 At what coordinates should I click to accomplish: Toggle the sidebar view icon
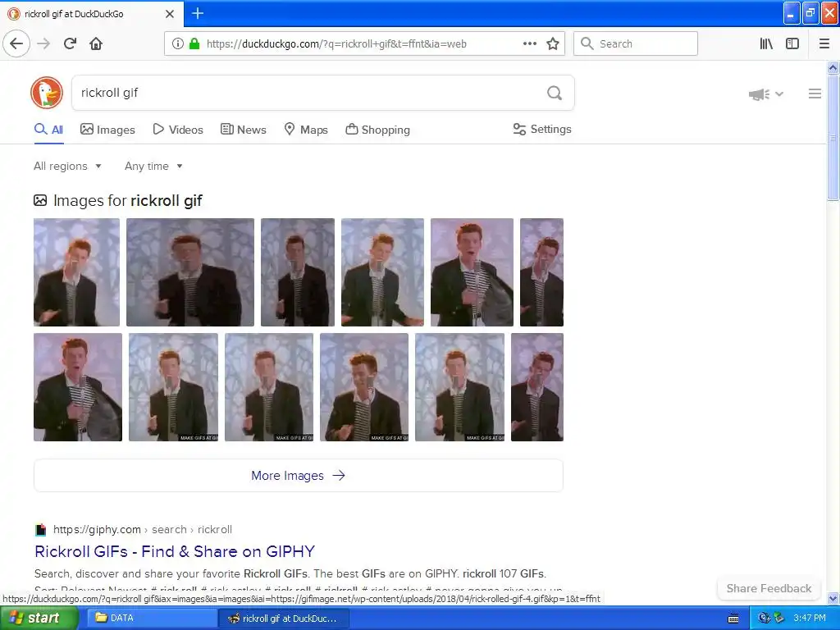792,43
